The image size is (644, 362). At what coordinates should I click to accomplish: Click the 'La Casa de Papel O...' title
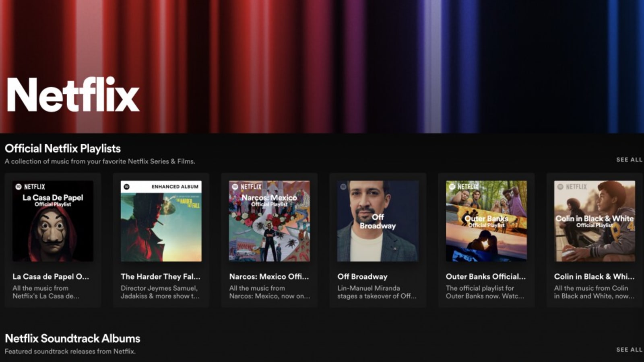pos(51,276)
